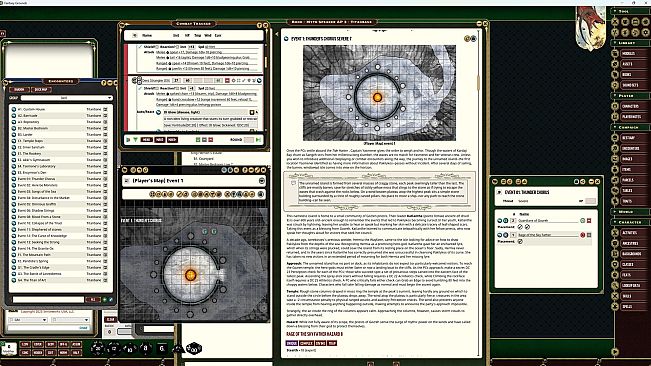This screenshot has height=366, width=651.
Task: Open the GM dropdown in chat panel
Action: tap(28, 320)
